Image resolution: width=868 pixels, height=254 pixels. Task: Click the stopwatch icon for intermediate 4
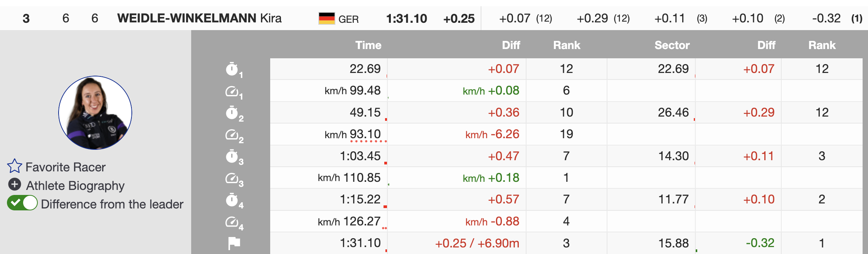pos(232,200)
